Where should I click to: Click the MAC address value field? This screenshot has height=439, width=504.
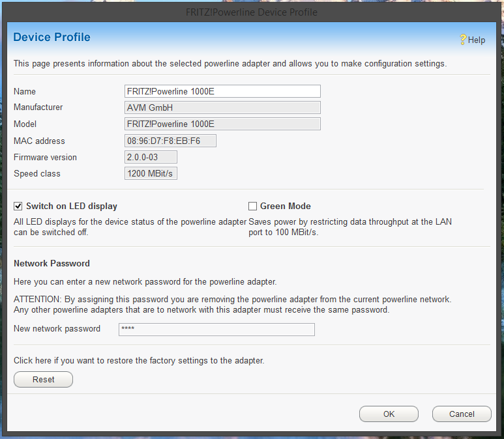pos(170,141)
